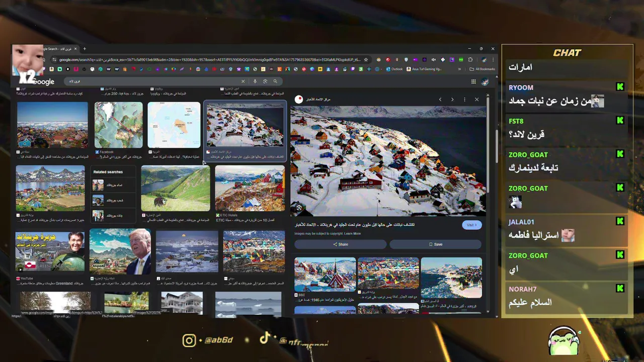
Task: Open Google Lens image search icon
Action: pos(265,81)
